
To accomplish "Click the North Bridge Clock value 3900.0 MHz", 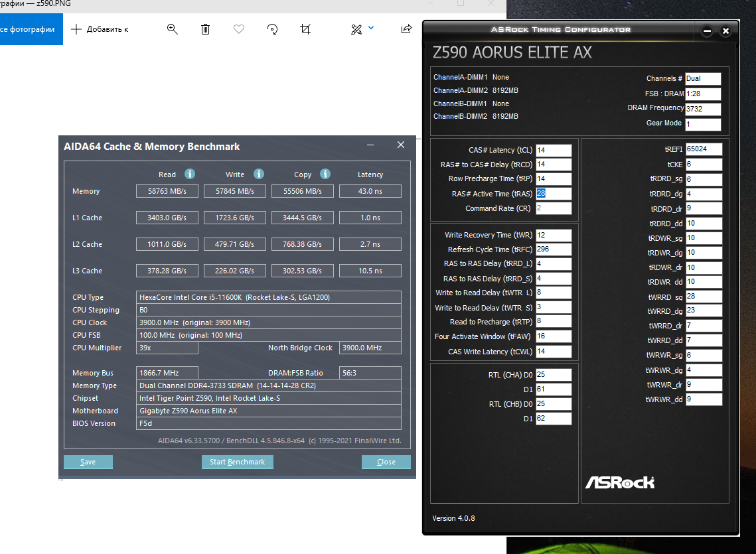I will click(x=370, y=348).
